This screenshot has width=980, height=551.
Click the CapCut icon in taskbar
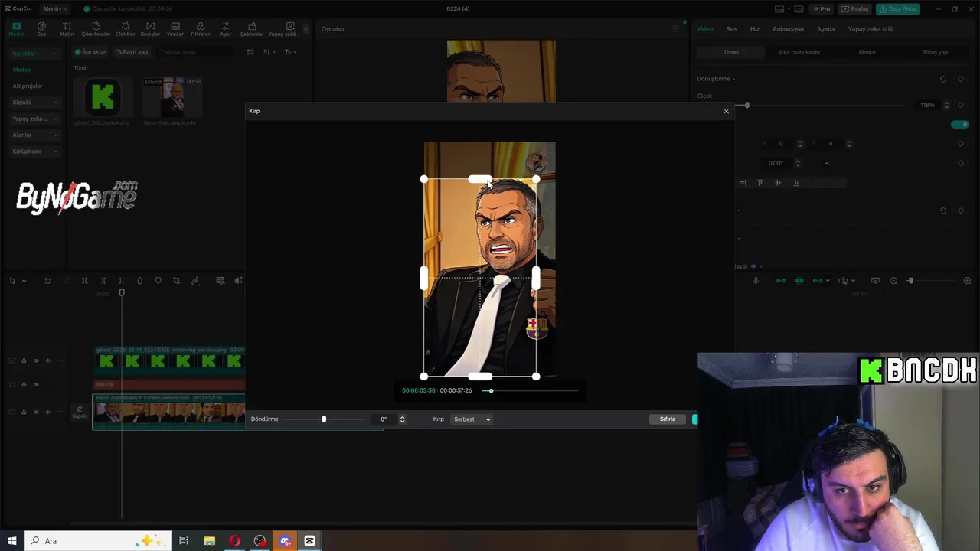pyautogui.click(x=309, y=541)
